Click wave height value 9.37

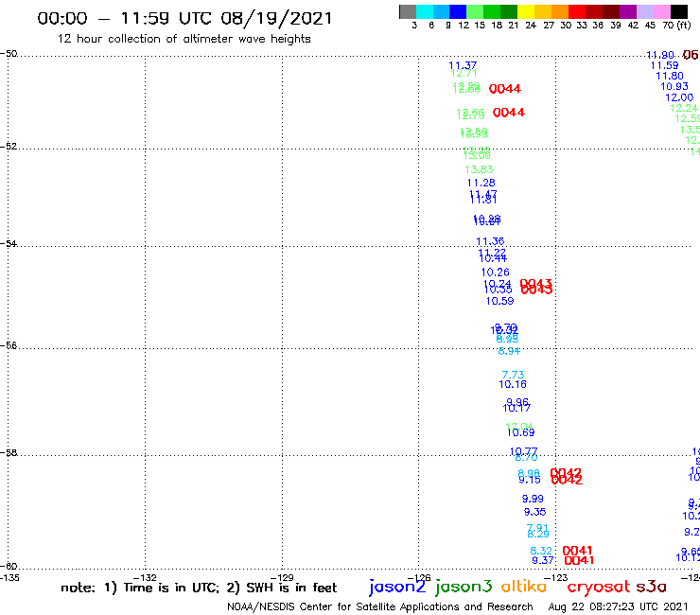[542, 560]
